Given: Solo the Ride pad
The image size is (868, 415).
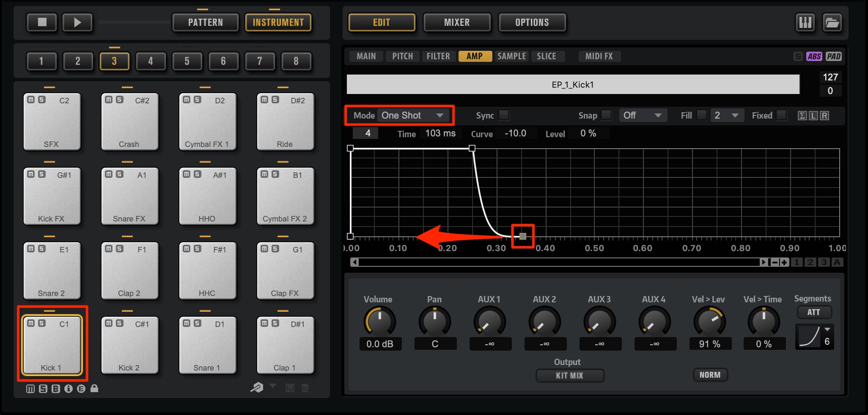Looking at the screenshot, I should coord(275,100).
